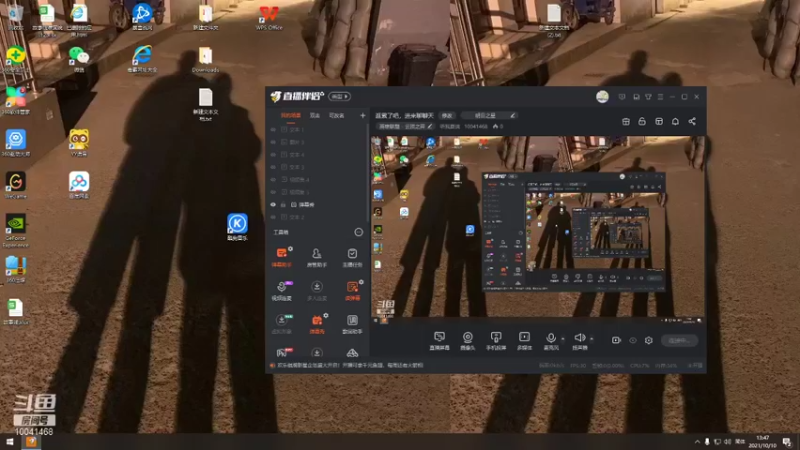Open the notification center on taskbar

coord(787,442)
